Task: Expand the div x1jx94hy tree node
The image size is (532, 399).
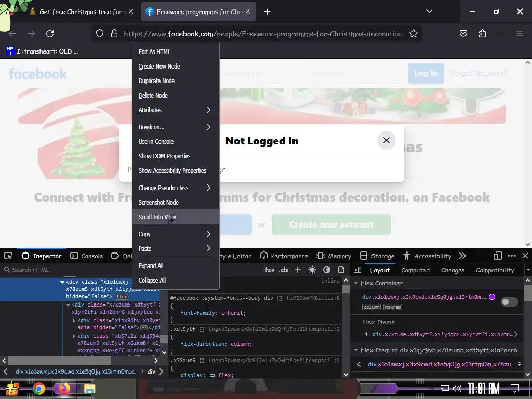Action: tap(74, 320)
